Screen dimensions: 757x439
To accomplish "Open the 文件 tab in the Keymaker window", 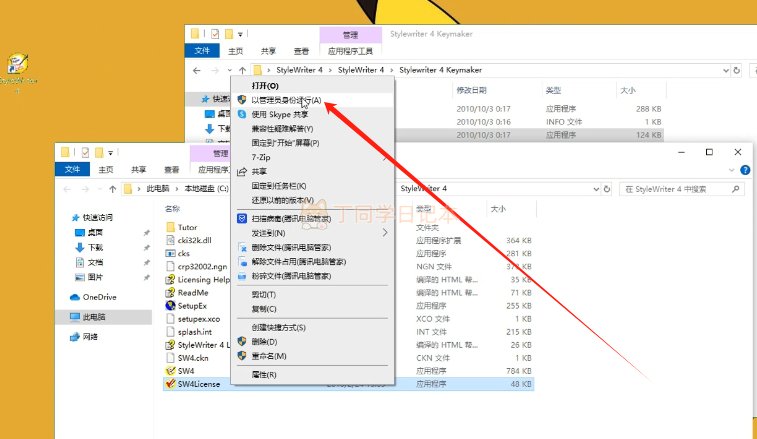I will pos(202,51).
